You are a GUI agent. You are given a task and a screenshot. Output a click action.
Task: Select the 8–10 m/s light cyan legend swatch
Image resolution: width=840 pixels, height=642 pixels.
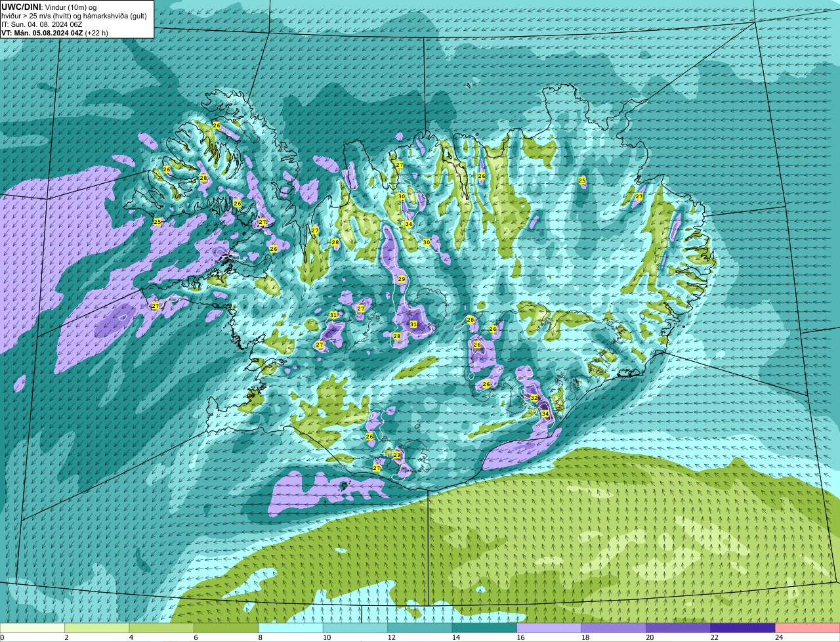point(292,628)
